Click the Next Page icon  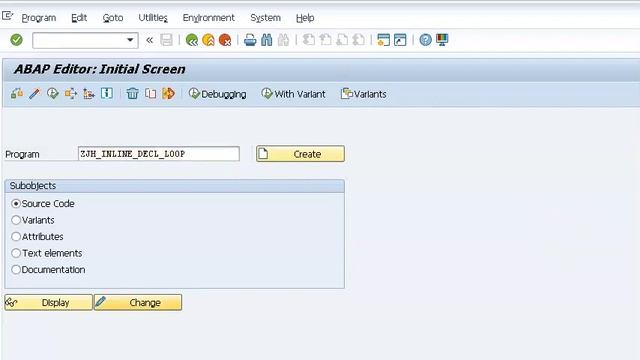coord(342,40)
